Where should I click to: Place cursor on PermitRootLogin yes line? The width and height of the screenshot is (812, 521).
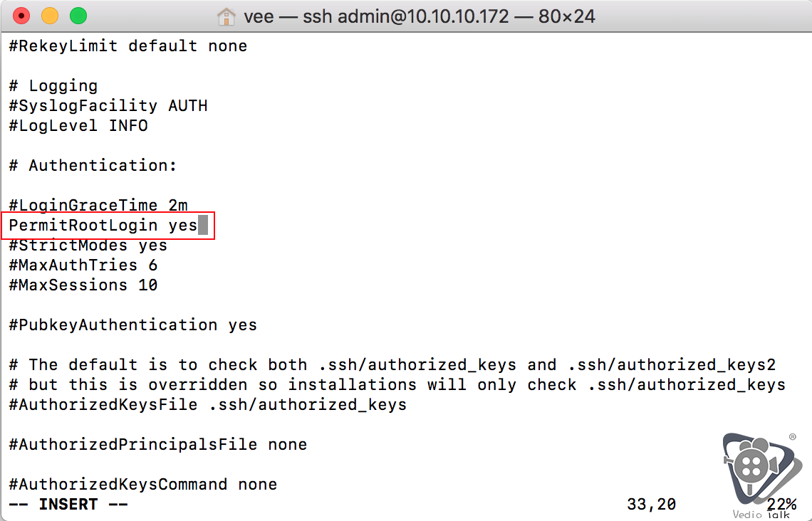pos(103,226)
